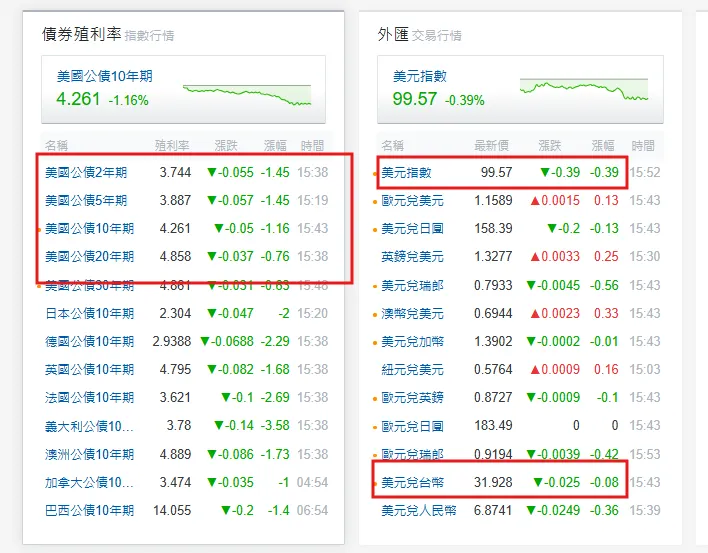This screenshot has width=708, height=553.
Task: Open the 美國公債20年期 bond link
Action: [89, 256]
